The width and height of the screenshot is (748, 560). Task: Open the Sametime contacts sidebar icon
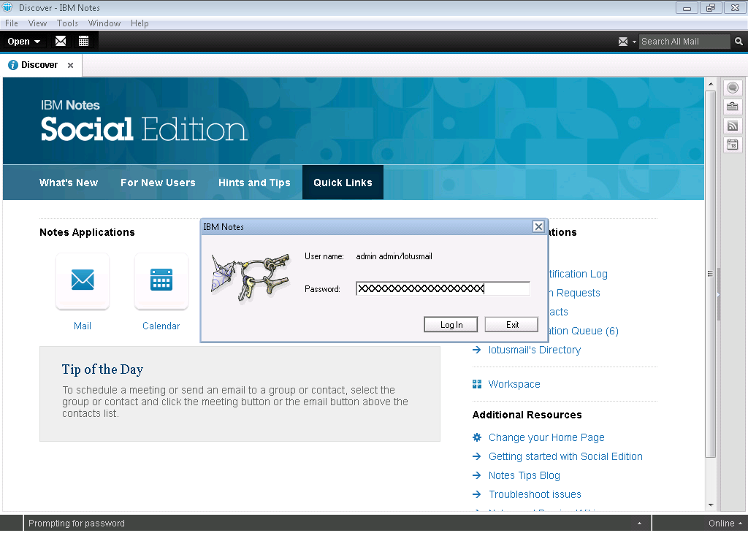(x=733, y=88)
